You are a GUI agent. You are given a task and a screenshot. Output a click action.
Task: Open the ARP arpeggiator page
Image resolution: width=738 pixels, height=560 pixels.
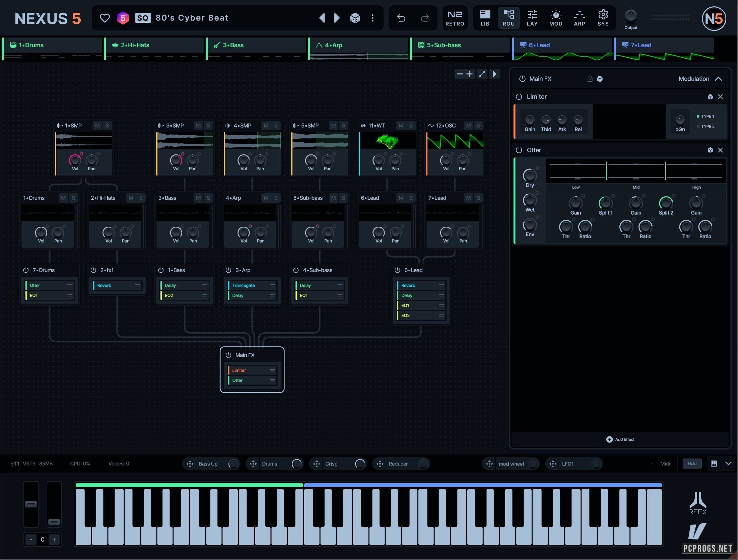pos(579,18)
